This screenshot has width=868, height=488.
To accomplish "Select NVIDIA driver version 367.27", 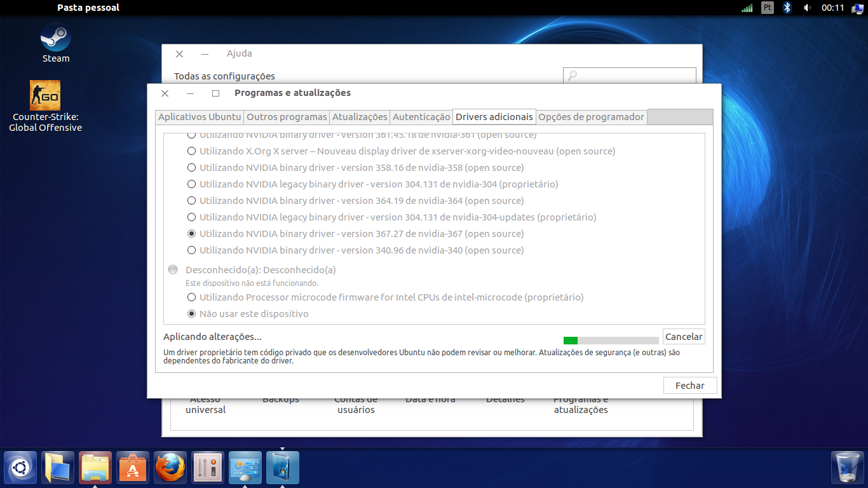I will coord(355,234).
